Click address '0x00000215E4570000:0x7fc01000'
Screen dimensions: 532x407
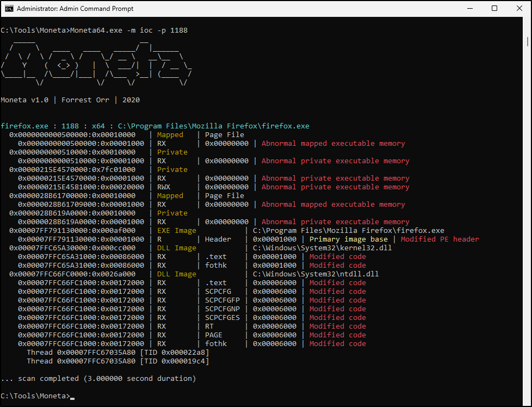tap(72, 169)
